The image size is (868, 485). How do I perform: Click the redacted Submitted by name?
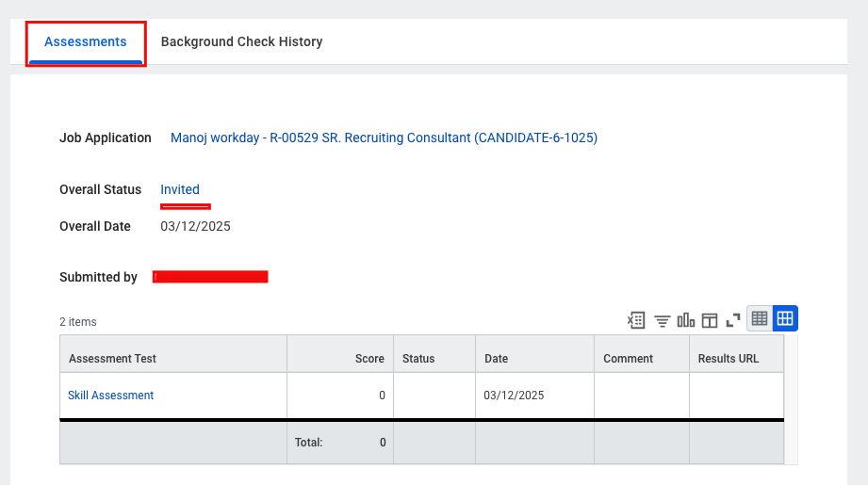pyautogui.click(x=210, y=277)
